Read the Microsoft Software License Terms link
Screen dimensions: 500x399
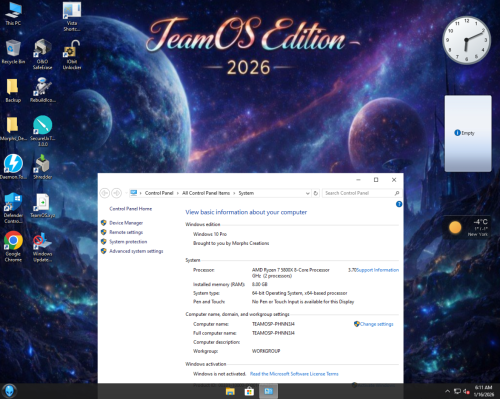(294, 374)
